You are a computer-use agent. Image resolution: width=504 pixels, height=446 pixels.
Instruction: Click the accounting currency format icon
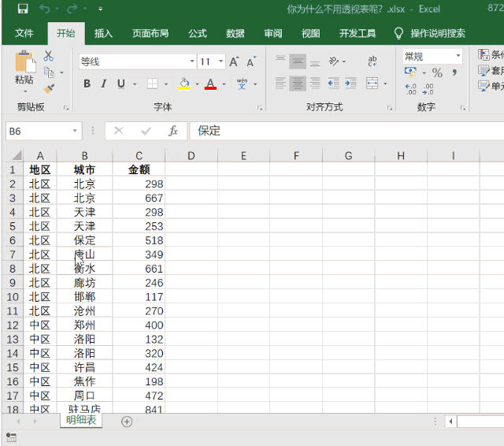point(410,72)
